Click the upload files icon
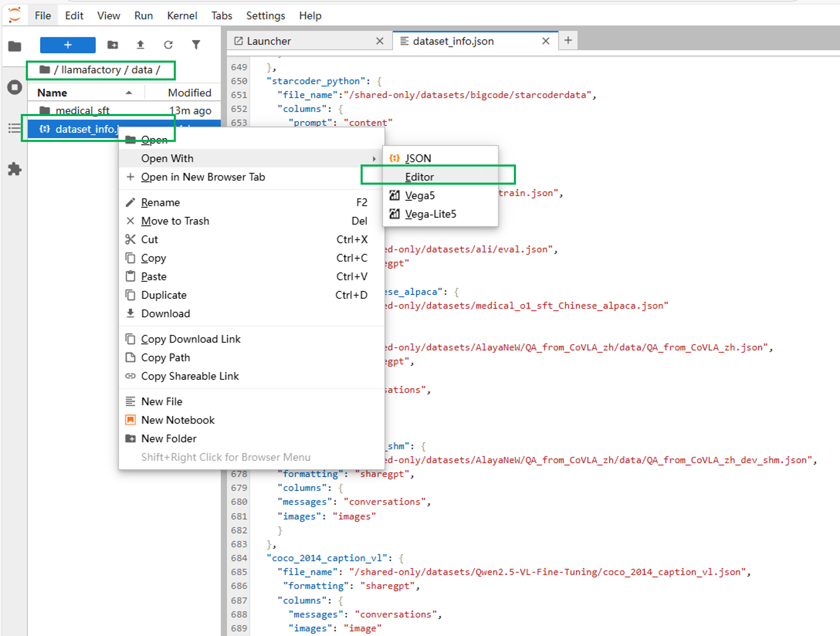Viewport: 840px width, 636px height. tap(140, 45)
